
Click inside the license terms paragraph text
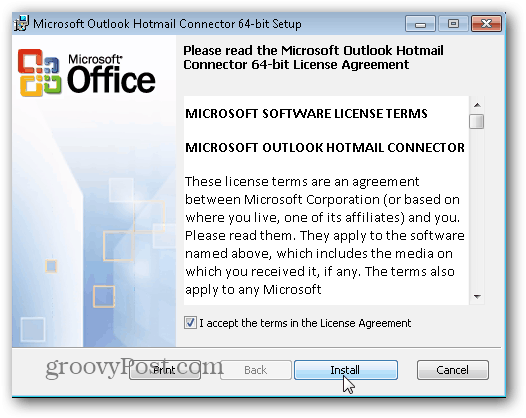pyautogui.click(x=324, y=235)
